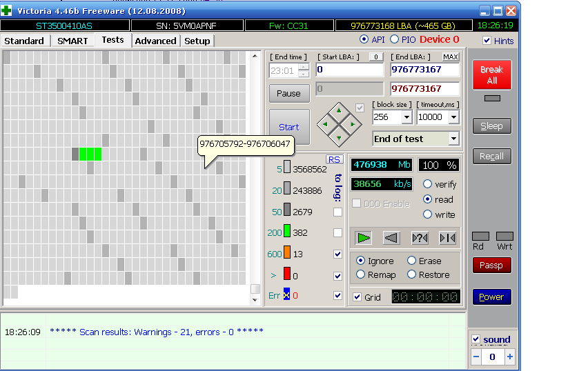Click the reverse scan arrow icon
This screenshot has width=588, height=371.
click(x=391, y=238)
